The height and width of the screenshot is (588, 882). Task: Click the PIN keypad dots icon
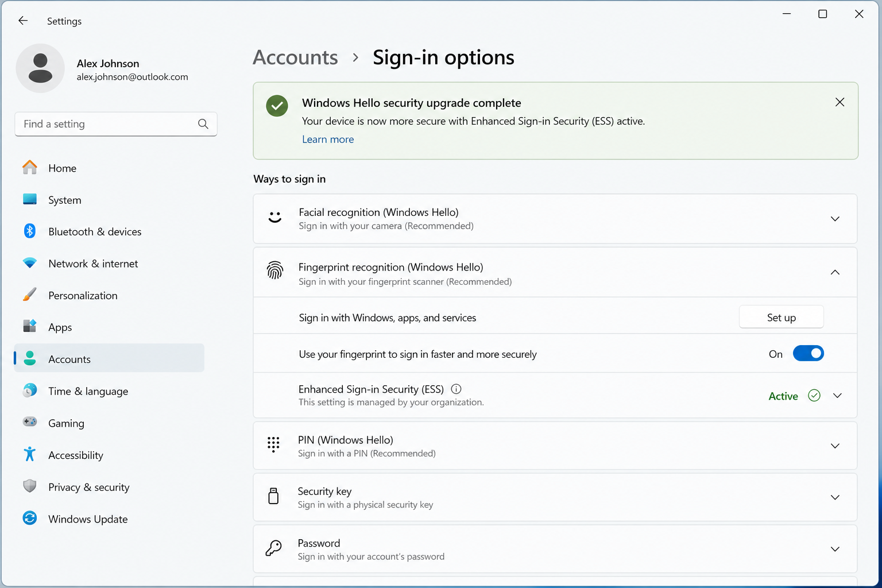tap(273, 444)
